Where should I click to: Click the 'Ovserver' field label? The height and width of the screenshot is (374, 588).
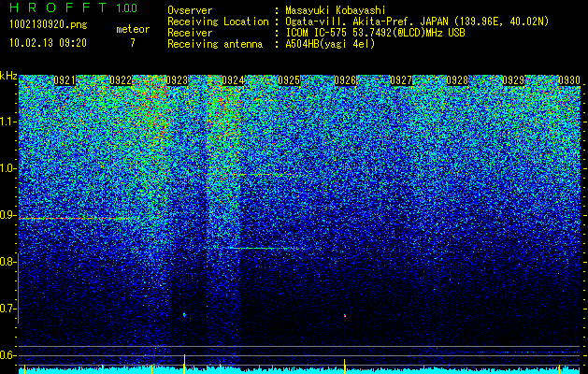click(190, 10)
